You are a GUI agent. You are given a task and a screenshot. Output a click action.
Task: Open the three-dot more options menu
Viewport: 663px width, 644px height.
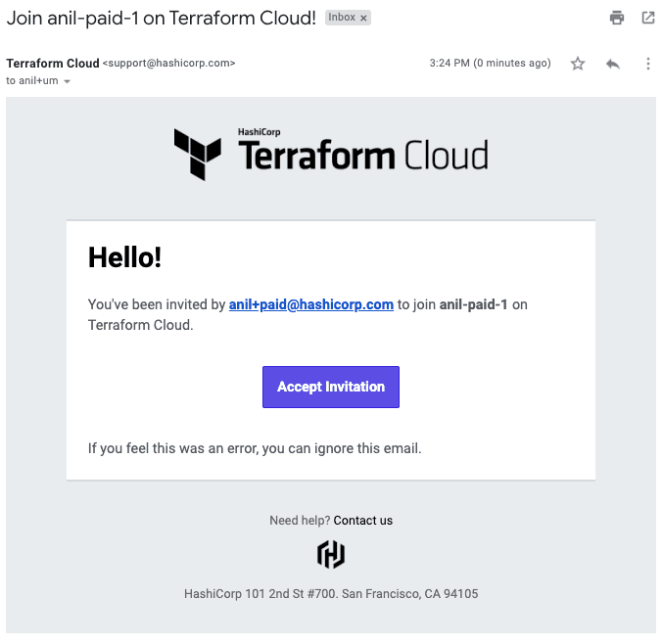coord(647,64)
